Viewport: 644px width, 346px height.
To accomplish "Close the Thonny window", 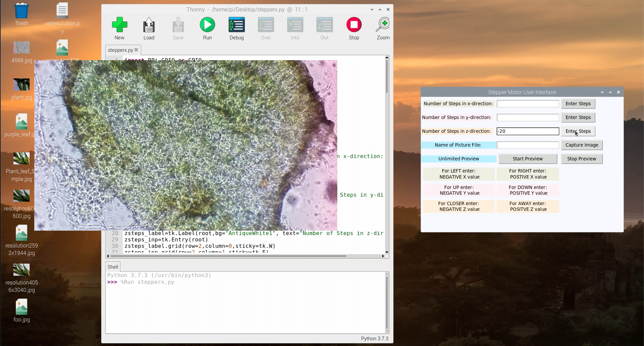I will coord(388,9).
